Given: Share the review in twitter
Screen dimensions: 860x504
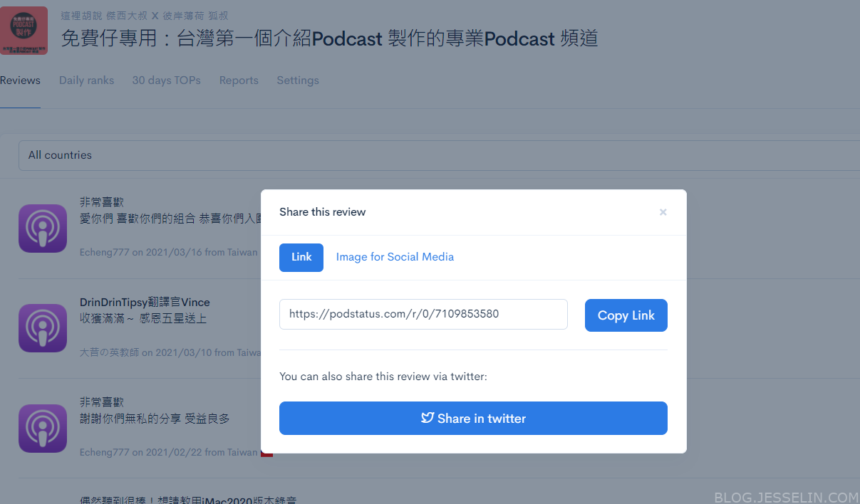Looking at the screenshot, I should (x=473, y=418).
